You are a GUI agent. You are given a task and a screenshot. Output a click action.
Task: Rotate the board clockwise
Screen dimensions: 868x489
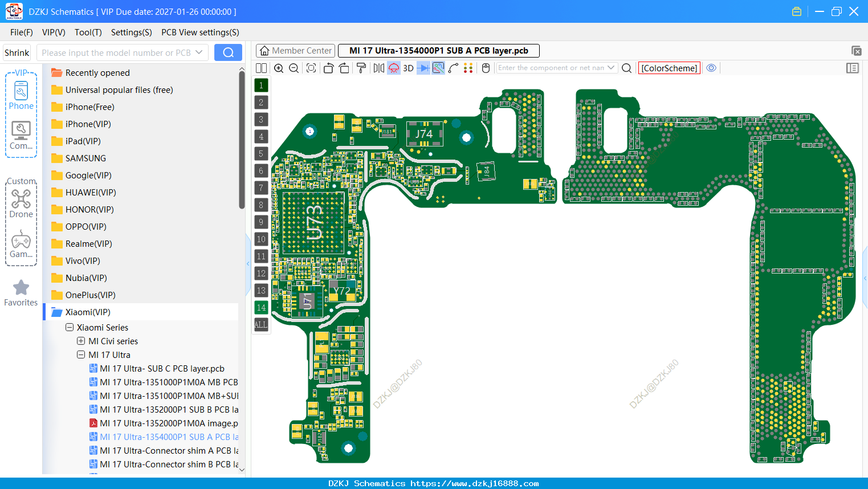coord(344,68)
